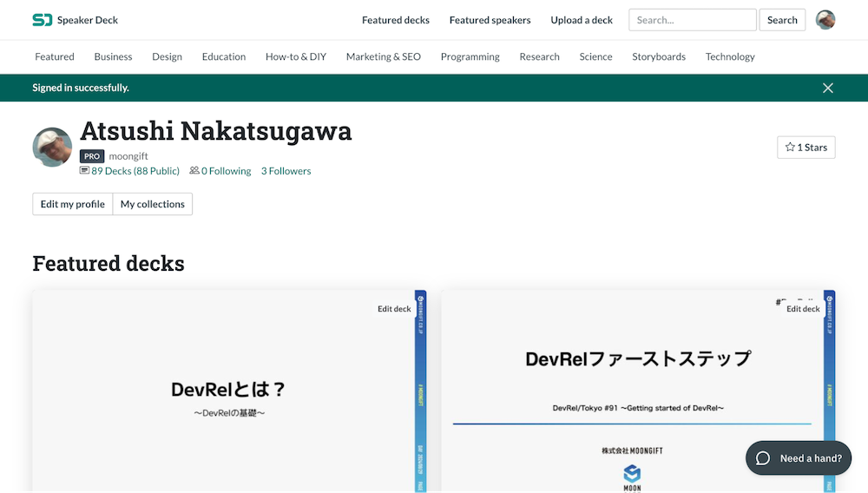868x493 pixels.
Task: Open the Education category
Action: [x=224, y=56]
